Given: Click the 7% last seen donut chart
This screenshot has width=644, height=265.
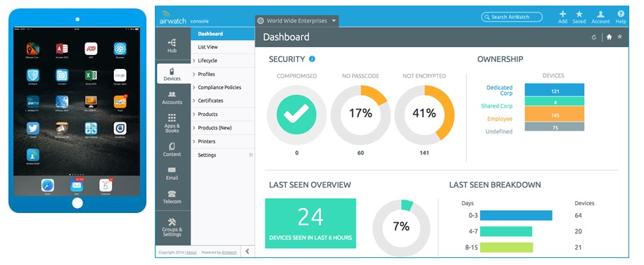Looking at the screenshot, I should [401, 228].
